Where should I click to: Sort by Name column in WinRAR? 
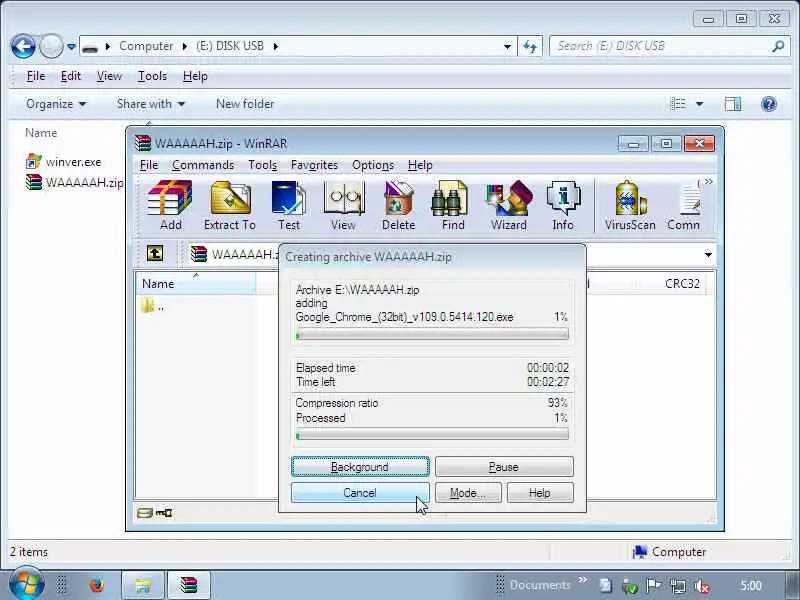point(195,284)
